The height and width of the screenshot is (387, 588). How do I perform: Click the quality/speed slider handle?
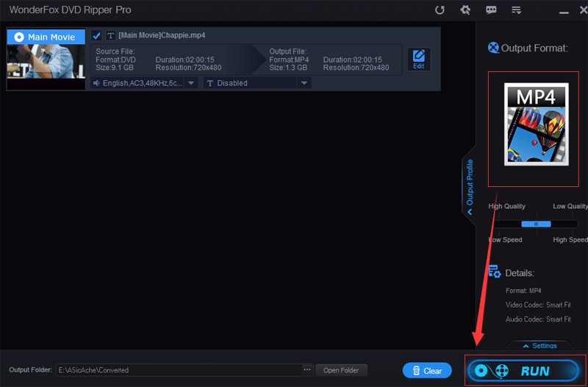coord(536,224)
